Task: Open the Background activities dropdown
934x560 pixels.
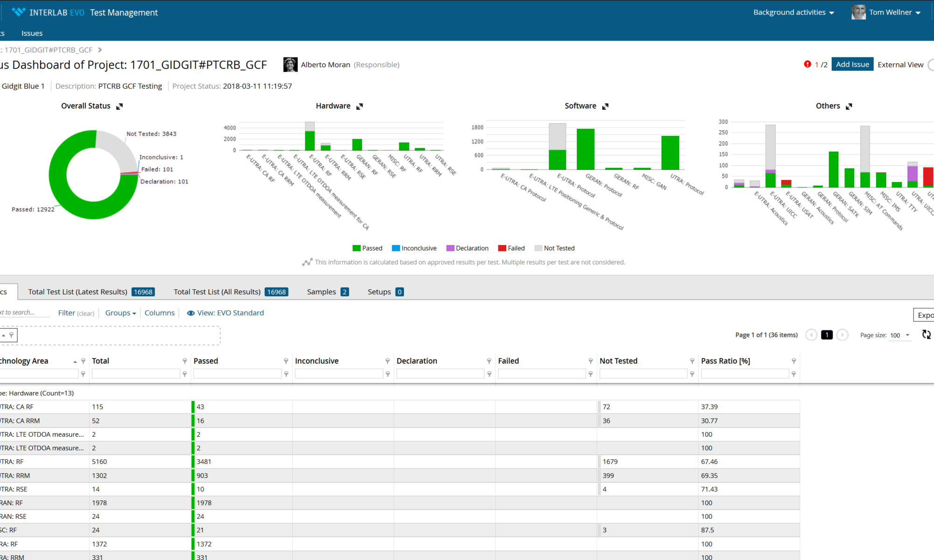Action: pyautogui.click(x=793, y=13)
